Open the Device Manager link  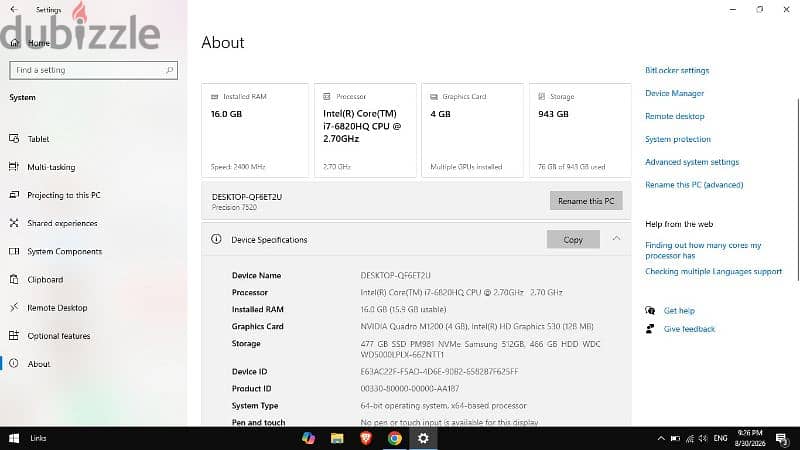click(674, 93)
